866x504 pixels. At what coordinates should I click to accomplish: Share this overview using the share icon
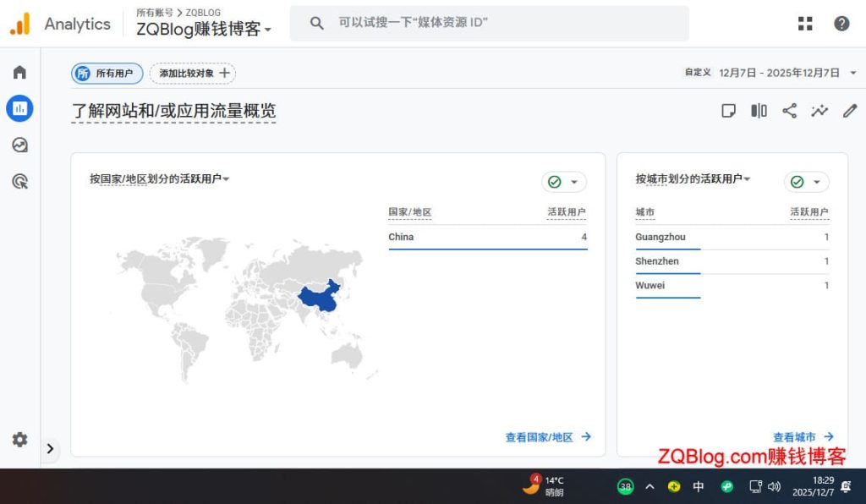pos(789,110)
